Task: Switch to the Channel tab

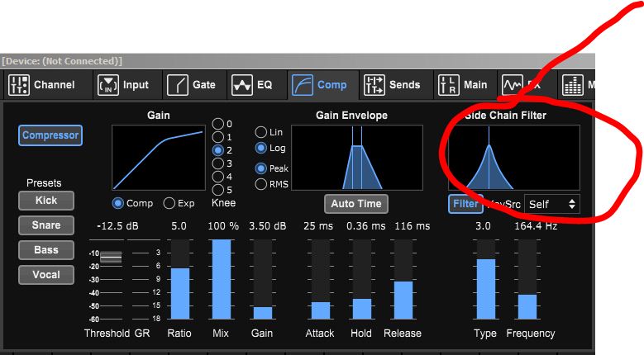Action: [x=46, y=85]
